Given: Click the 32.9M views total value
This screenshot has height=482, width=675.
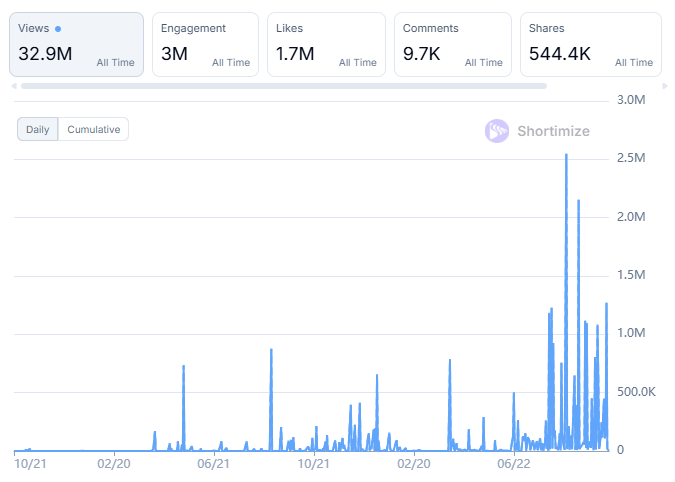Looking at the screenshot, I should (x=46, y=54).
